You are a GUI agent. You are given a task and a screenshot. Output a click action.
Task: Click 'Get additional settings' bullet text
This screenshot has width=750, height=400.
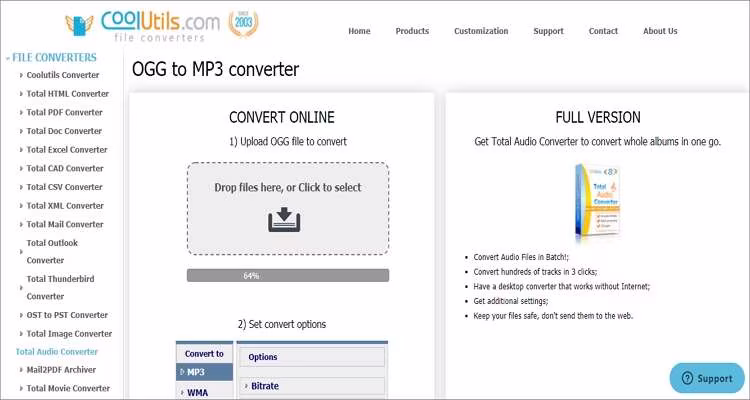tap(511, 301)
